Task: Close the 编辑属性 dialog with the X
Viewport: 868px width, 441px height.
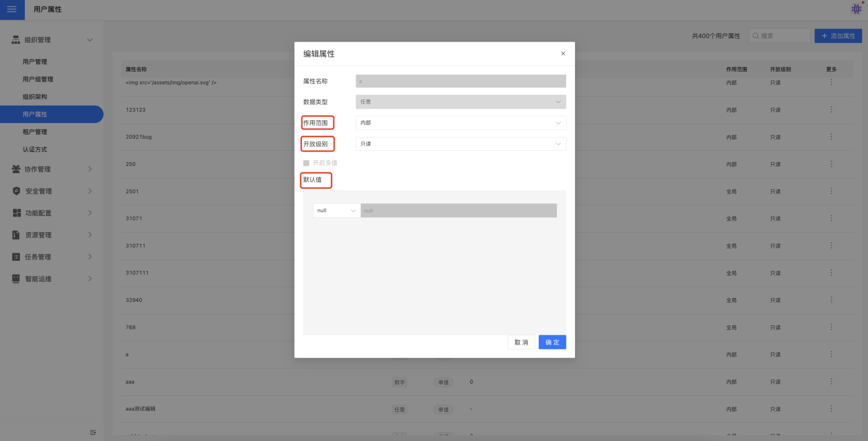Action: [563, 54]
